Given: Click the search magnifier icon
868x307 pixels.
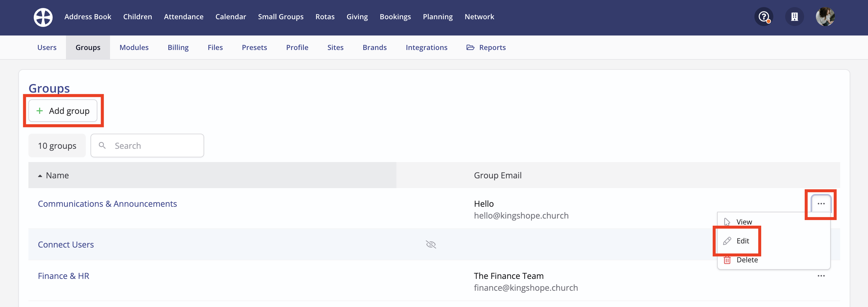Looking at the screenshot, I should 102,146.
